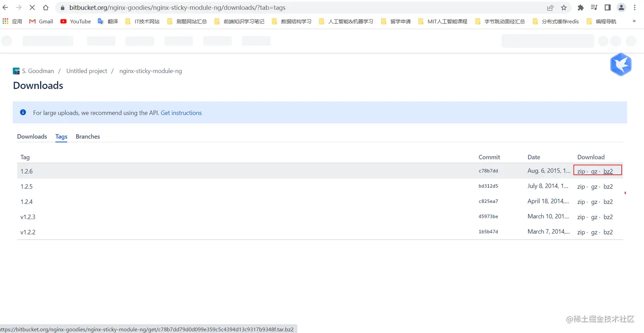644x333 pixels.
Task: Go back with the browser back arrow
Action: click(x=6, y=8)
